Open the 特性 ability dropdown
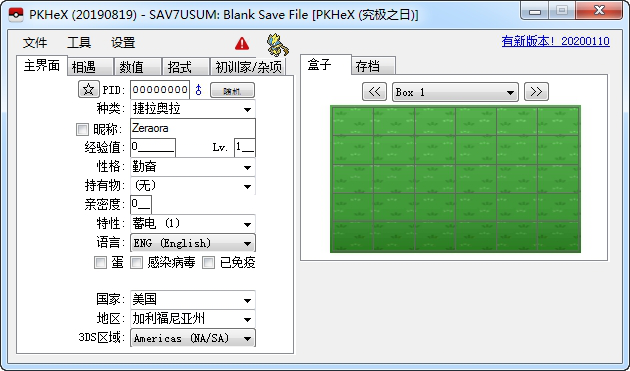The image size is (630, 371). 193,224
